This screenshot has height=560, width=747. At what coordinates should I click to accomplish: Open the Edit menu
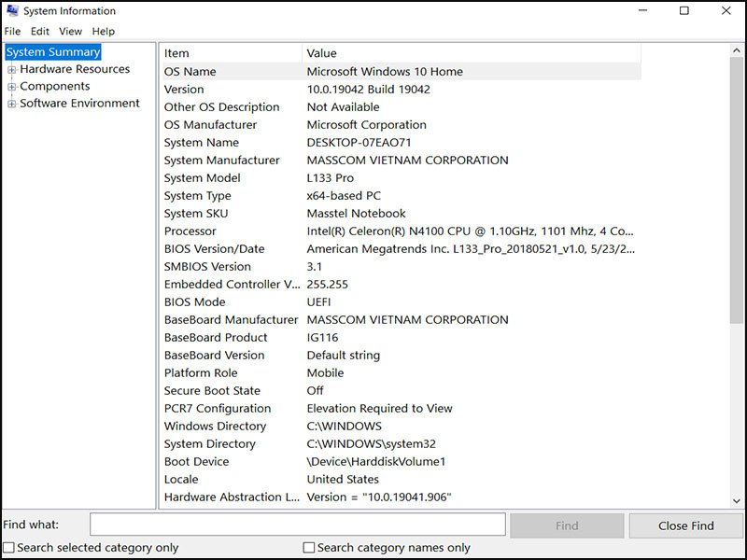[x=39, y=31]
